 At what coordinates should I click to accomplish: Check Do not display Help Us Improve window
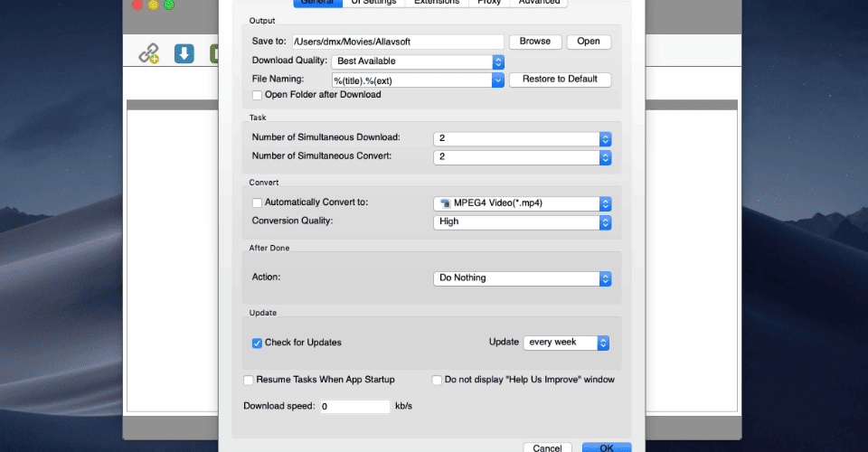(x=437, y=380)
